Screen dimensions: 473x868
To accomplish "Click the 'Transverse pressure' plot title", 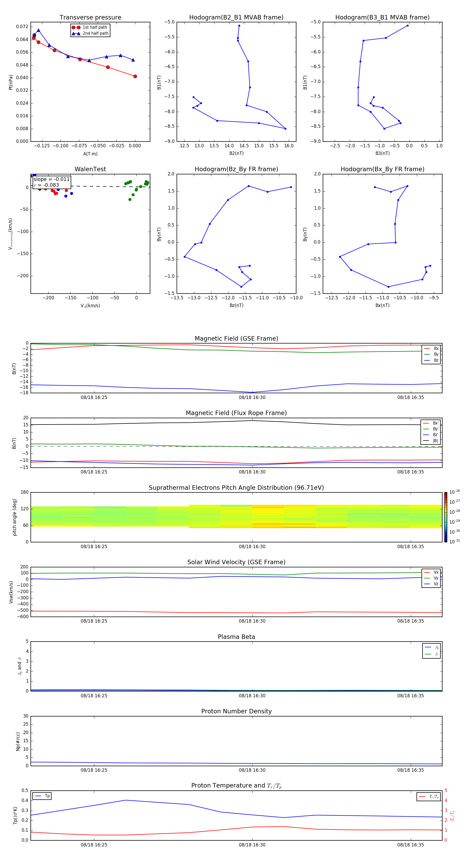I will [x=90, y=18].
